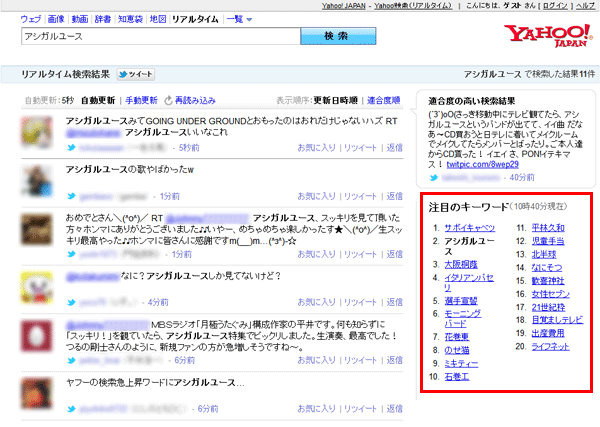Click the Twitter bird icon beside 40分前
600x427 pixels.
[x=434, y=178]
